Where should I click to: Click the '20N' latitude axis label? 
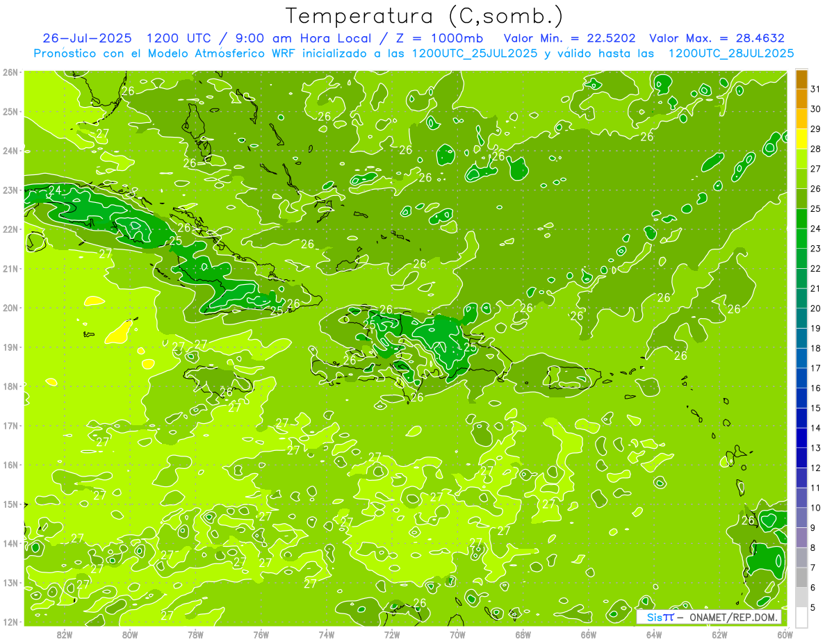click(x=10, y=308)
